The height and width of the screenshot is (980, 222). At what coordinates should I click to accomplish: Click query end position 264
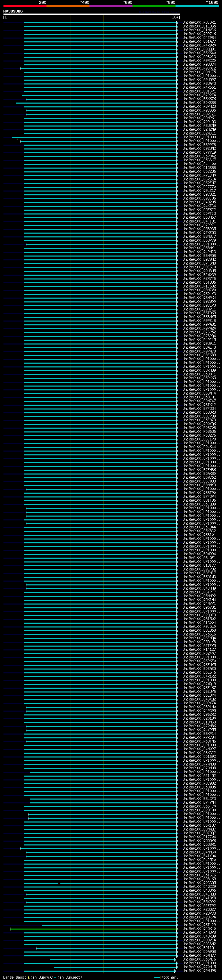[175, 17]
